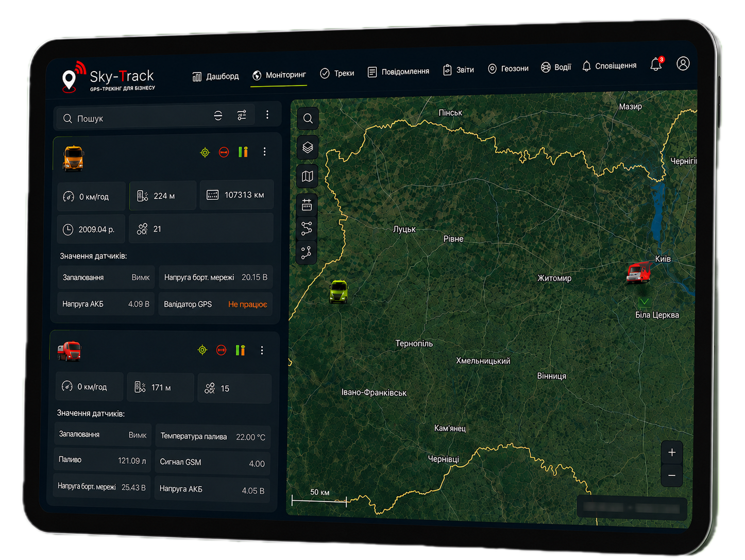Select the green truck marker on the map
Image resolution: width=745 pixels, height=560 pixels.
338,292
